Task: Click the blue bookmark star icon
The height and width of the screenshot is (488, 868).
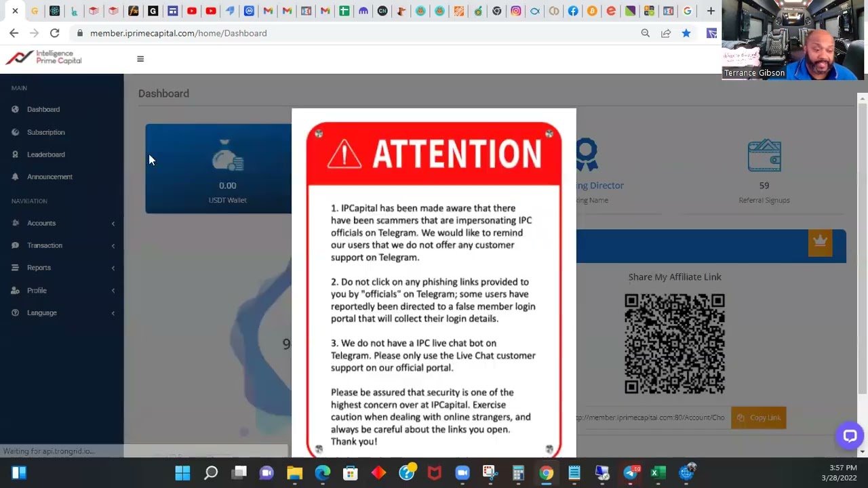Action: 686,33
